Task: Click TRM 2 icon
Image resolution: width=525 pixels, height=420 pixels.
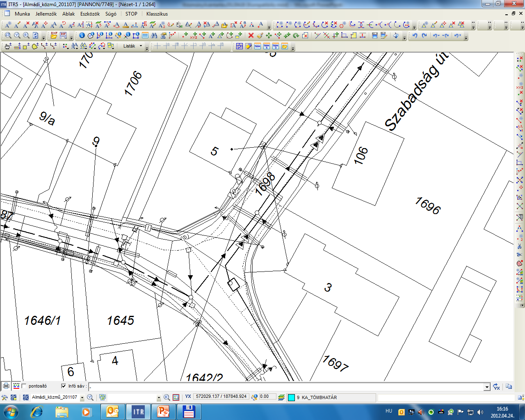Action: coord(276,46)
